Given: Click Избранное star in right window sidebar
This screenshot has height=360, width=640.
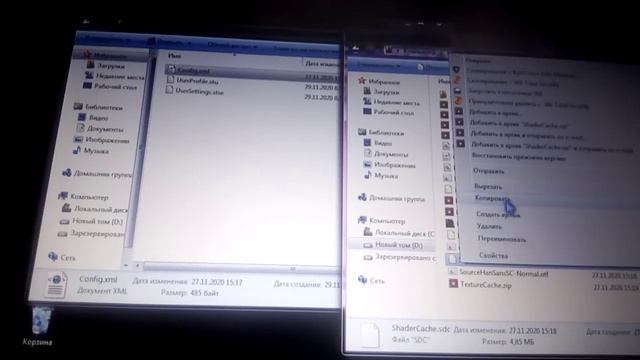Looking at the screenshot, I should (x=361, y=80).
